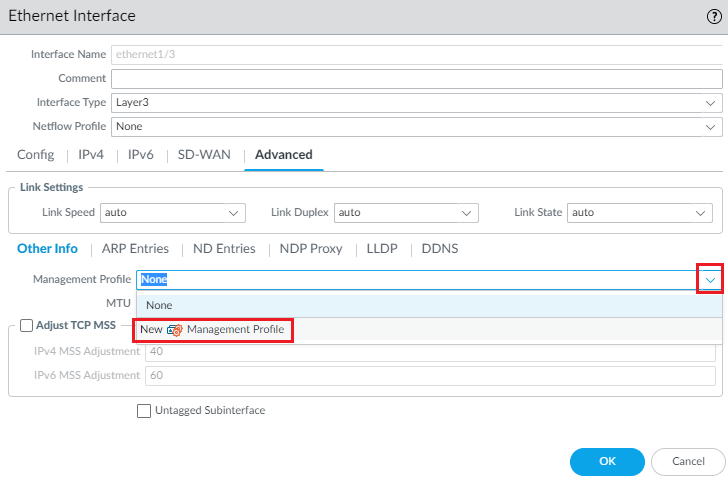Collapse the Management Profile dropdown arrow
728x481 pixels.
(x=709, y=280)
